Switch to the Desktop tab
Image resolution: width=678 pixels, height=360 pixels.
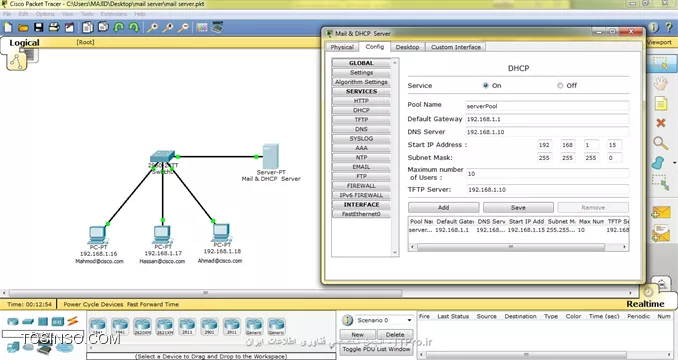tap(407, 47)
